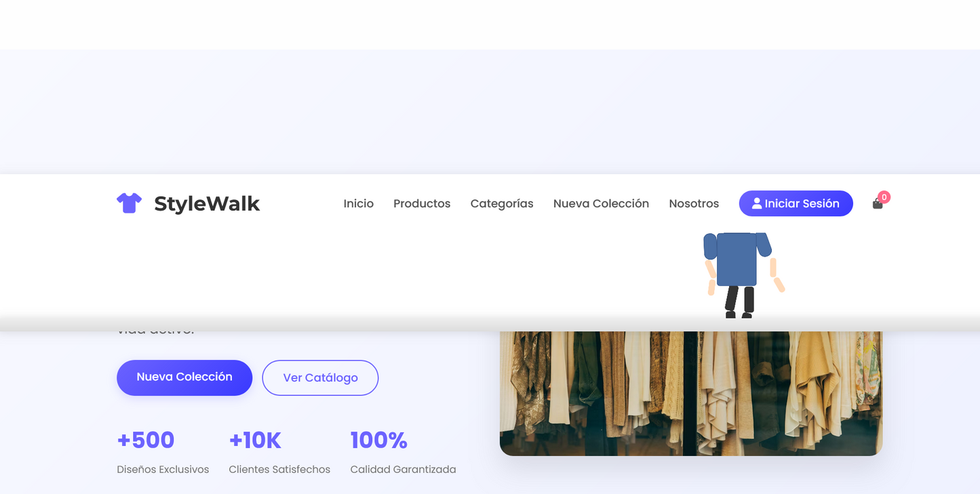Click the StyleWalk brand name text
The width and height of the screenshot is (980, 494).
coord(207,203)
